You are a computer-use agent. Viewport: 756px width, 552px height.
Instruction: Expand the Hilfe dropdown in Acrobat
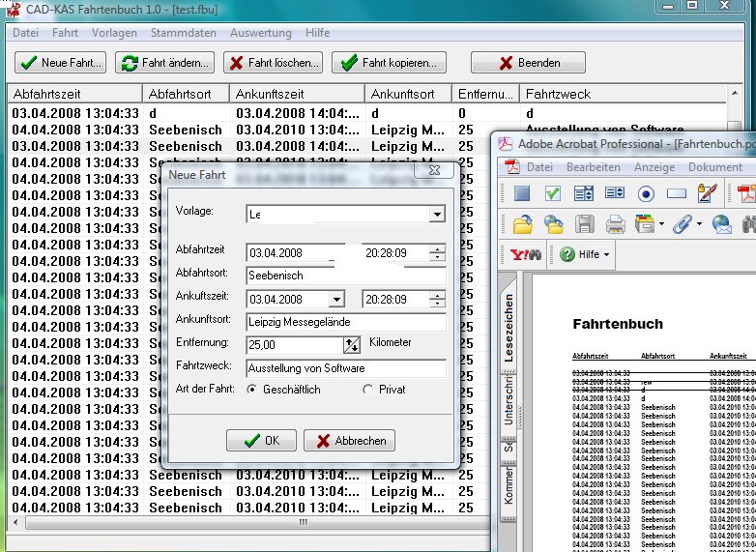pyautogui.click(x=586, y=255)
